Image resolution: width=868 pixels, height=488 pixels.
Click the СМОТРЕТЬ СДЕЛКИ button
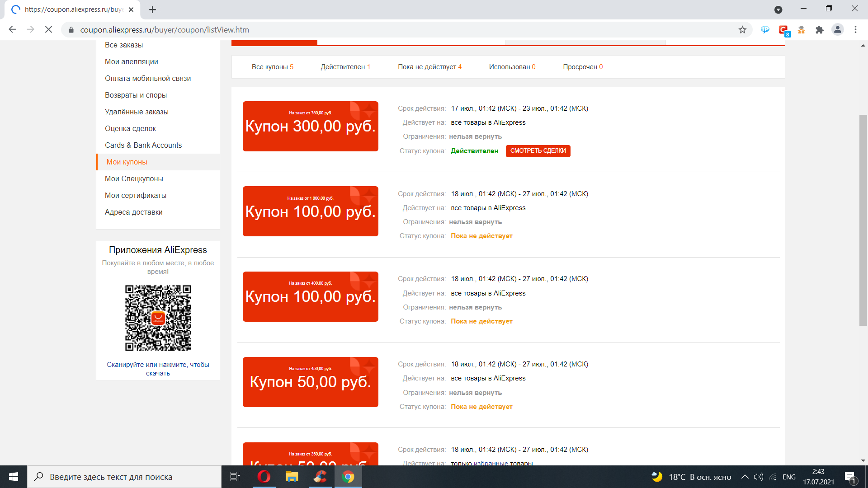(538, 151)
